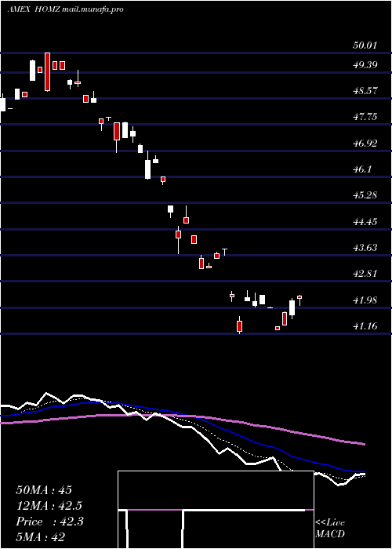This screenshot has height=549, width=392.
Task: Click the 44.45 price axis label
Action: [x=365, y=222]
